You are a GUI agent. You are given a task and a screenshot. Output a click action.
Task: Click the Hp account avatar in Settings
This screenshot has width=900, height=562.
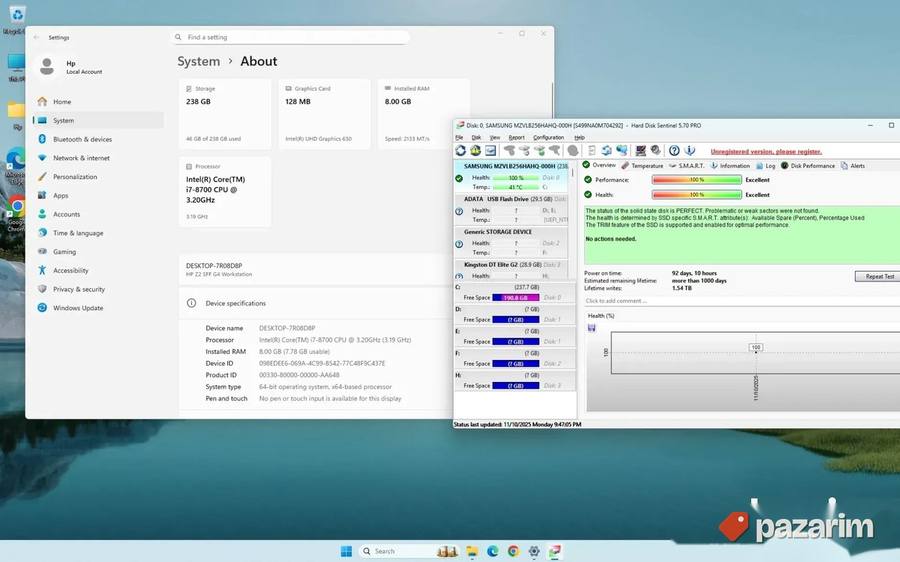pos(47,67)
